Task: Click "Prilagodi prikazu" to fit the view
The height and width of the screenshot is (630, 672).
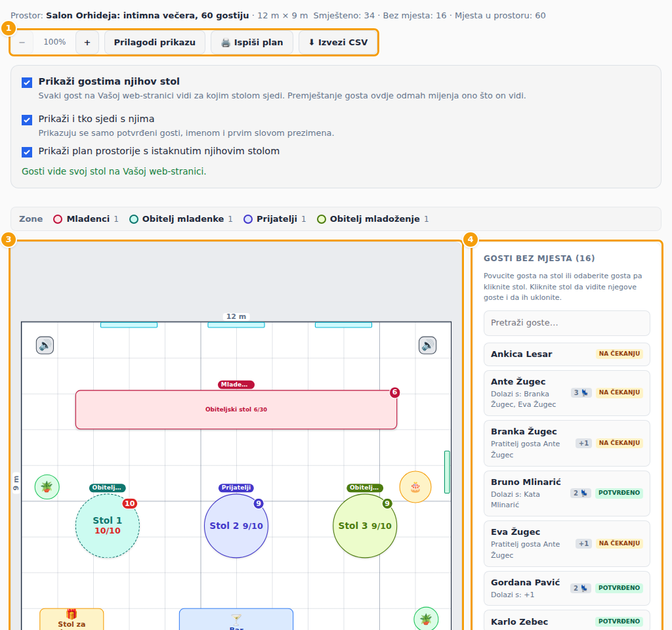Action: coord(155,43)
